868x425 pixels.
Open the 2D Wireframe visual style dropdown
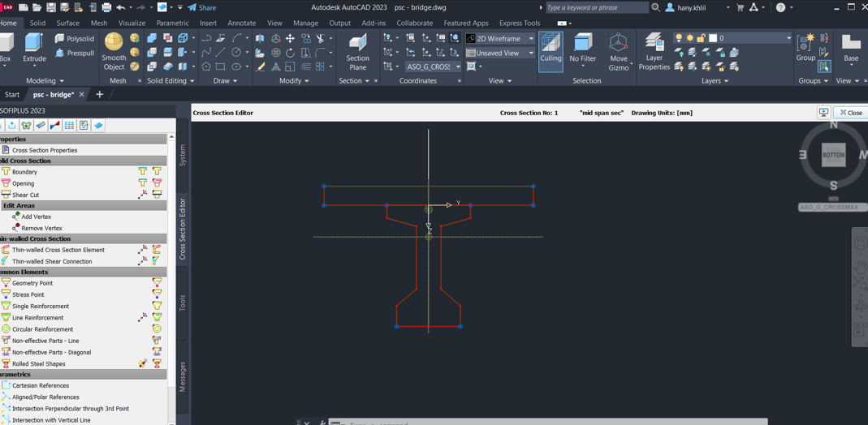click(x=500, y=38)
